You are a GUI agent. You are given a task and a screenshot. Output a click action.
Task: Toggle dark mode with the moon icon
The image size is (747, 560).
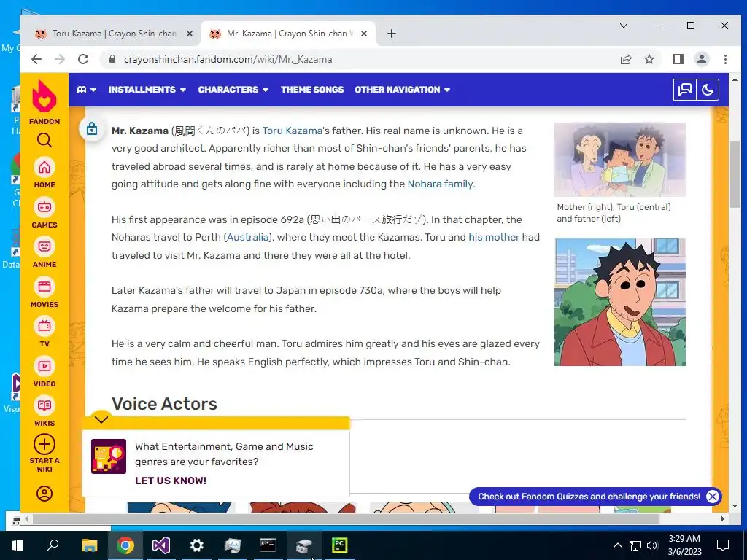coord(708,90)
